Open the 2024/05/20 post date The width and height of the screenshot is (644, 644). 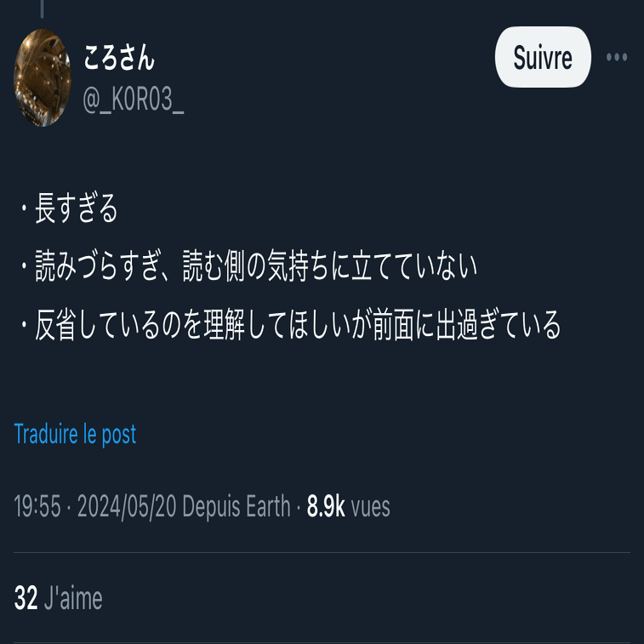tap(127, 506)
